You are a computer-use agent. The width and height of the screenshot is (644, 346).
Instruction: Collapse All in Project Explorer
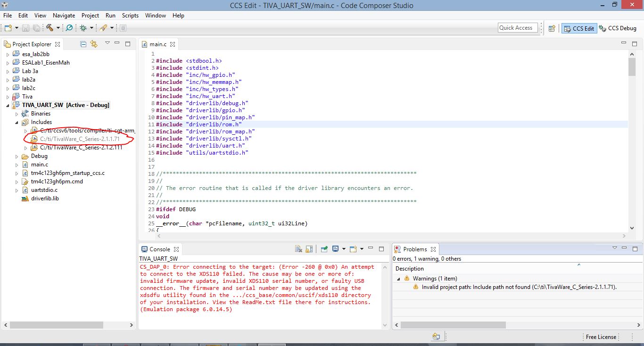[x=83, y=44]
